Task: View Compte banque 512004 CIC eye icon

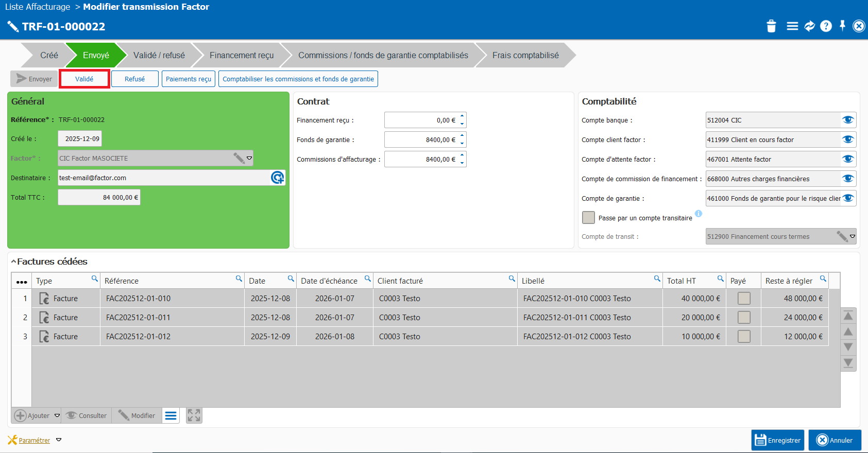Action: pos(847,120)
